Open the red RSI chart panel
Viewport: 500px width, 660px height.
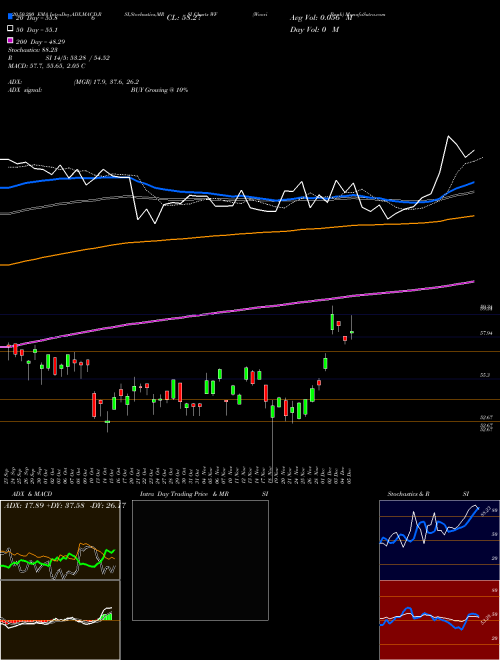439,620
